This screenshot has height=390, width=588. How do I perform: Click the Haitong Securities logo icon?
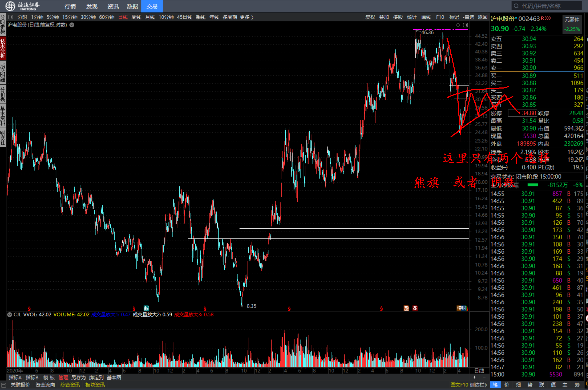coord(10,6)
